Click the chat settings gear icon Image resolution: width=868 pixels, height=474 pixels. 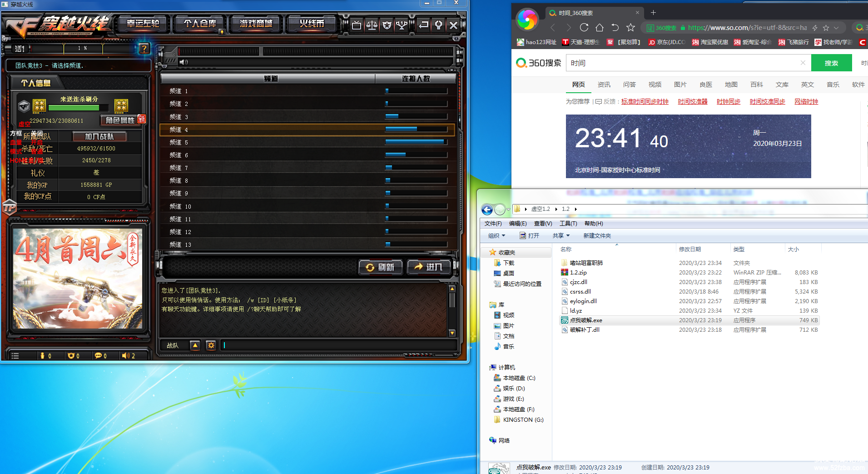click(x=211, y=345)
